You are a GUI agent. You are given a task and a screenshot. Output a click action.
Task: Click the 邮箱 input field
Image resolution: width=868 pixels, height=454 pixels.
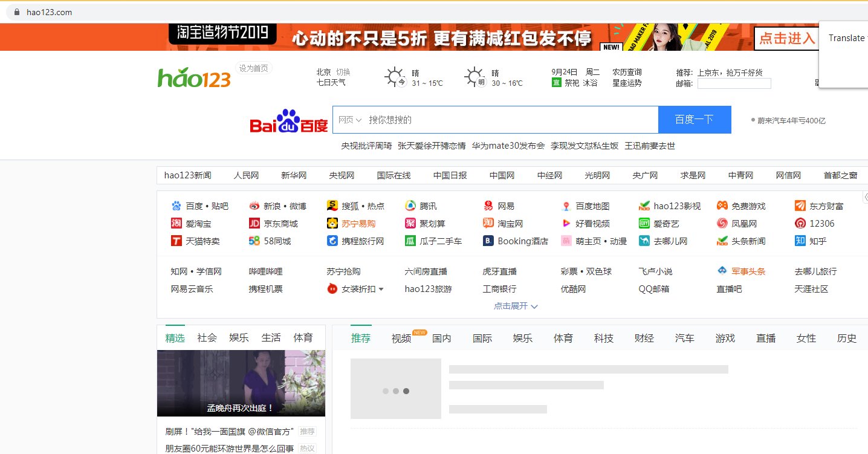tap(734, 83)
